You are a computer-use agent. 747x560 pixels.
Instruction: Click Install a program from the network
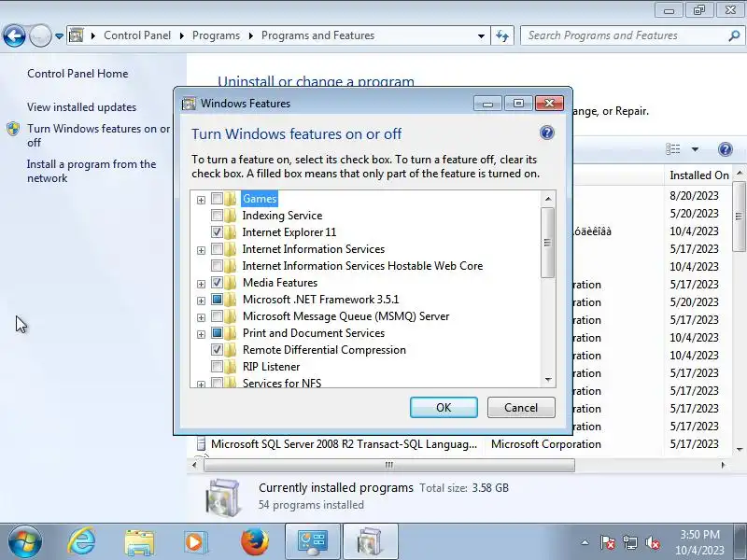coord(92,171)
